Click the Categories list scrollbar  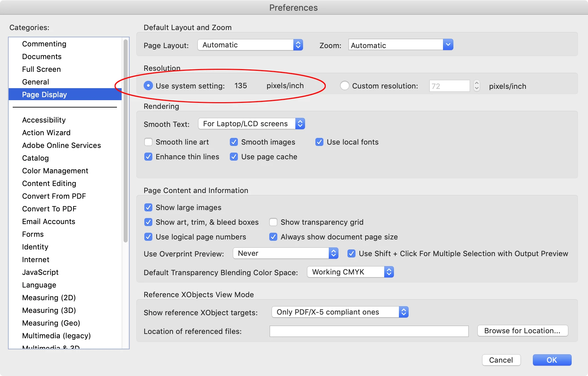tap(126, 141)
